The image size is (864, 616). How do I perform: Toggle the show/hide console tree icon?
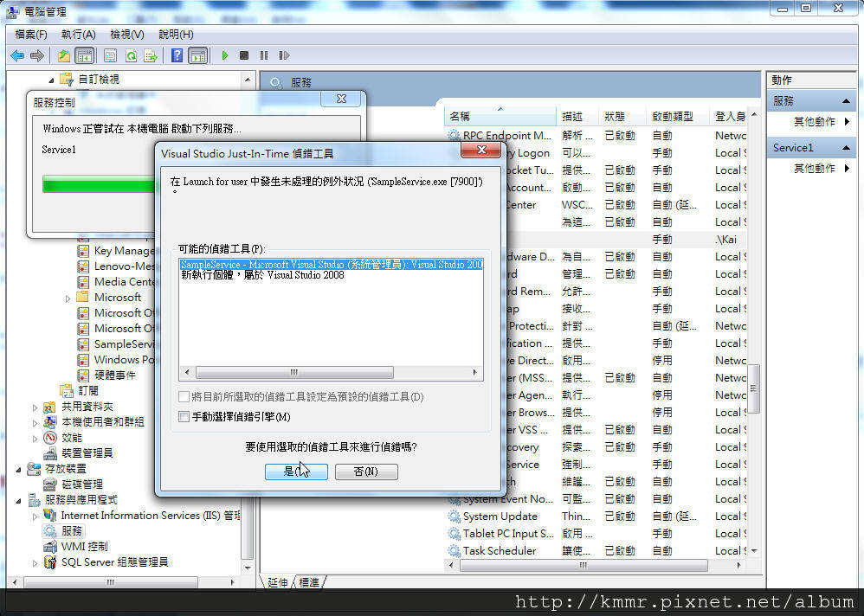(84, 55)
